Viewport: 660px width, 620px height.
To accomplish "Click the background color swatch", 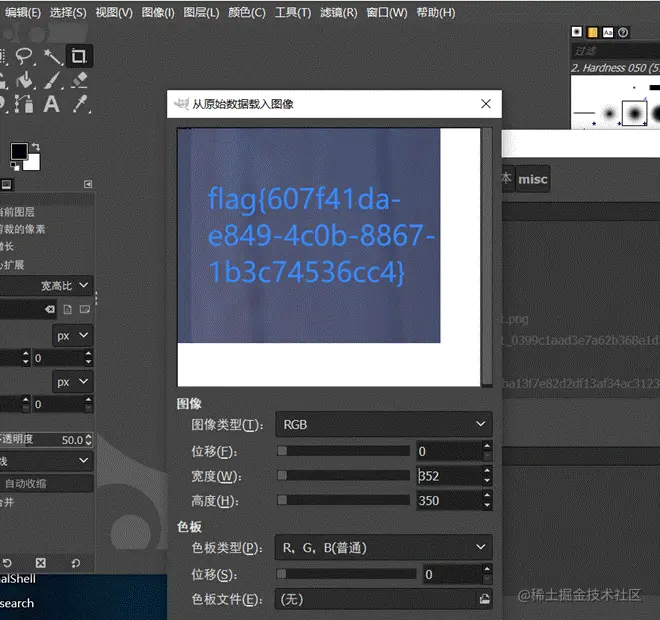I will [x=34, y=163].
